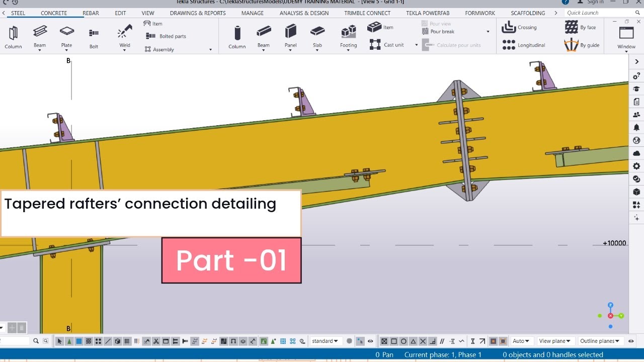Switch to the DRAWINGS & REPORTS tab
The height and width of the screenshot is (362, 644).
coord(198,13)
